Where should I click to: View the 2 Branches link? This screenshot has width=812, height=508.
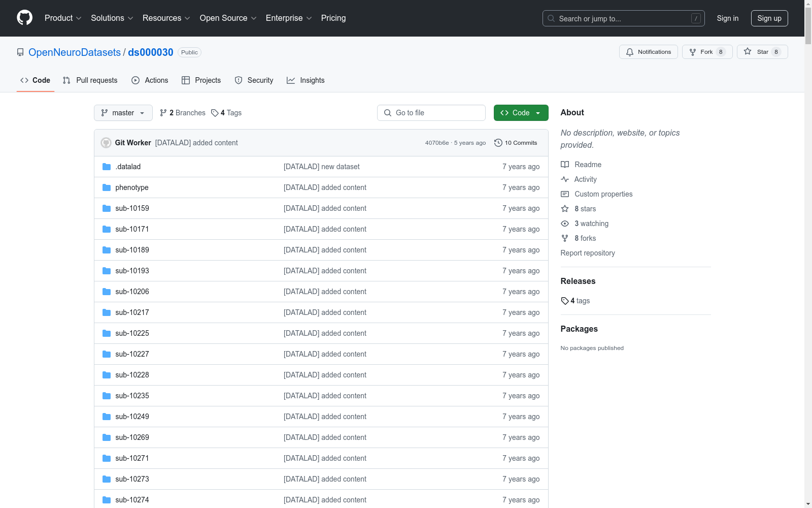[183, 113]
